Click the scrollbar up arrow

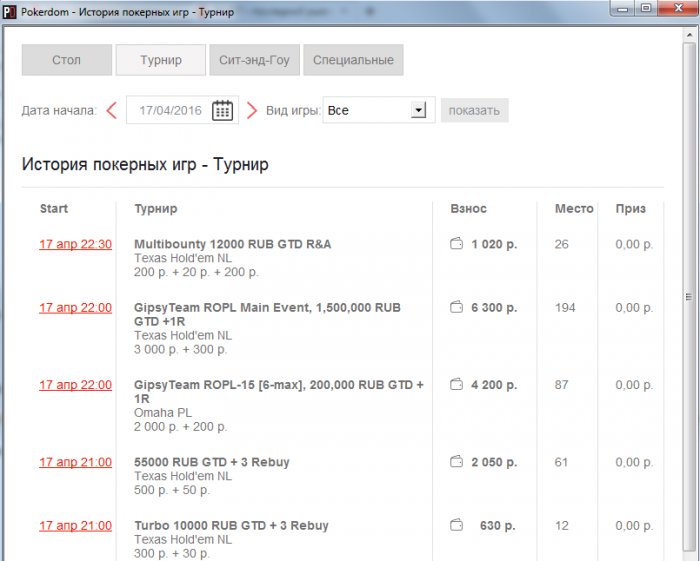click(689, 34)
